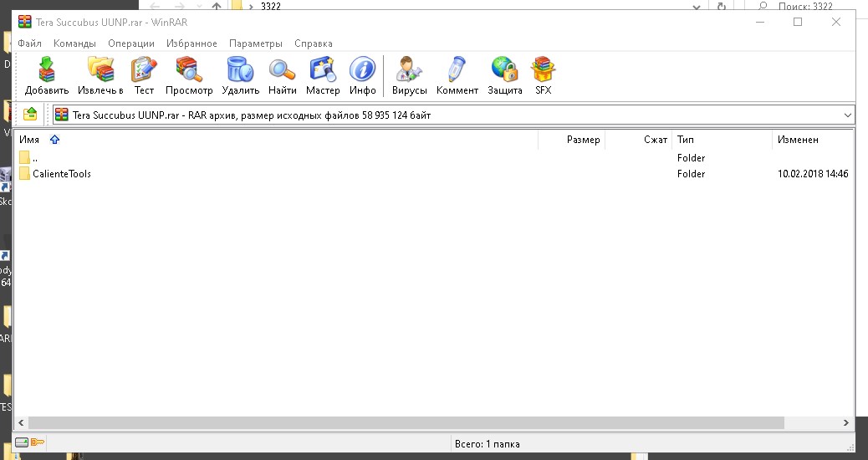Open the Операции menu
The height and width of the screenshot is (460, 868).
[x=131, y=43]
